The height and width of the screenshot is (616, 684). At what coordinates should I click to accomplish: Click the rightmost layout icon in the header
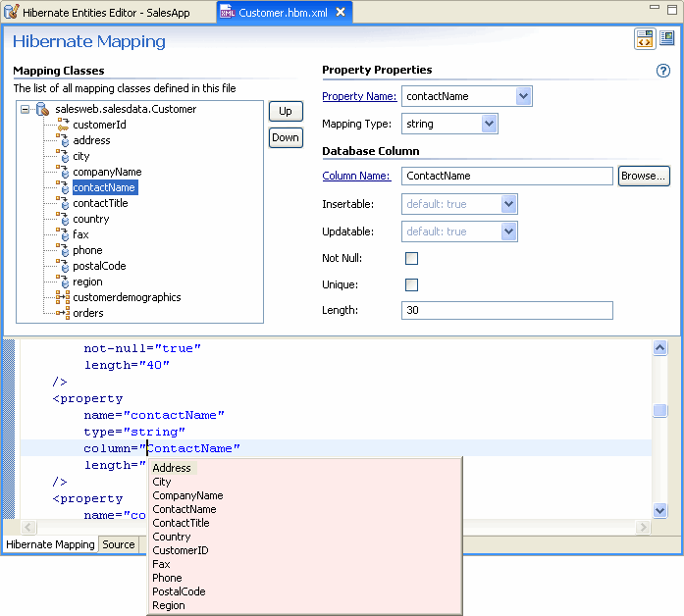(x=667, y=38)
